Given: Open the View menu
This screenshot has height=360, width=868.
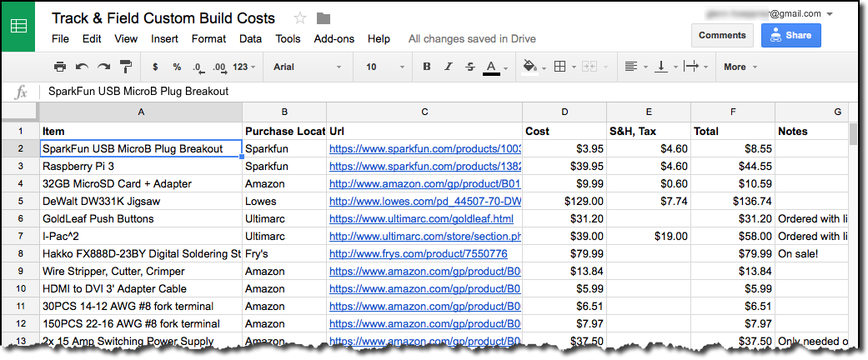Looking at the screenshot, I should 126,38.
